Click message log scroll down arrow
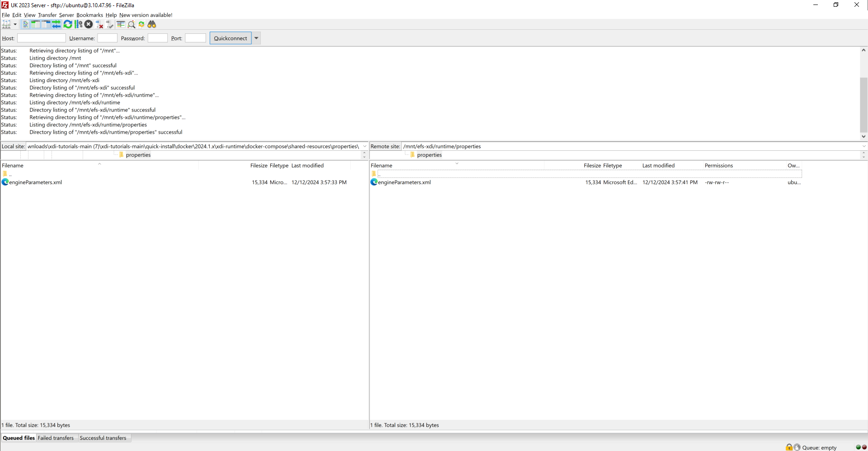 click(863, 136)
